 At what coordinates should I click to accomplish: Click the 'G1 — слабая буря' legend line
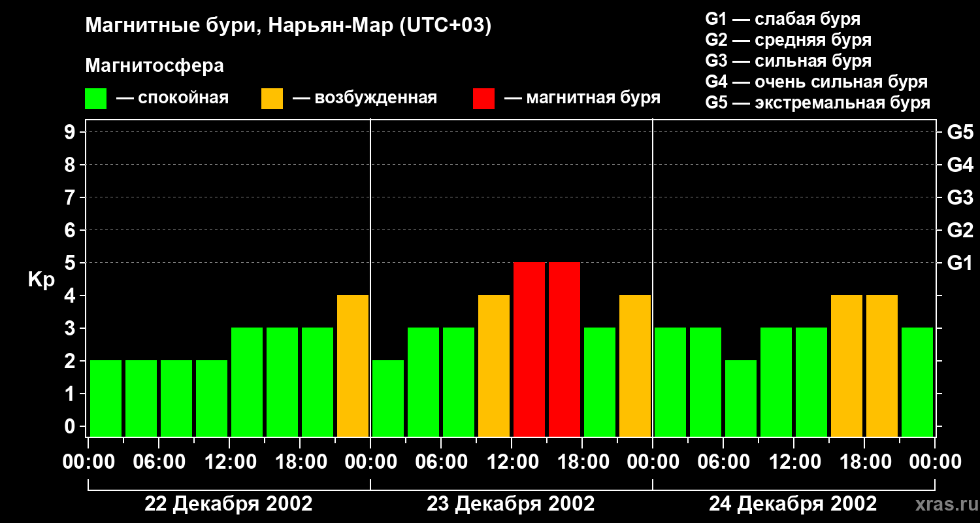coord(783,19)
